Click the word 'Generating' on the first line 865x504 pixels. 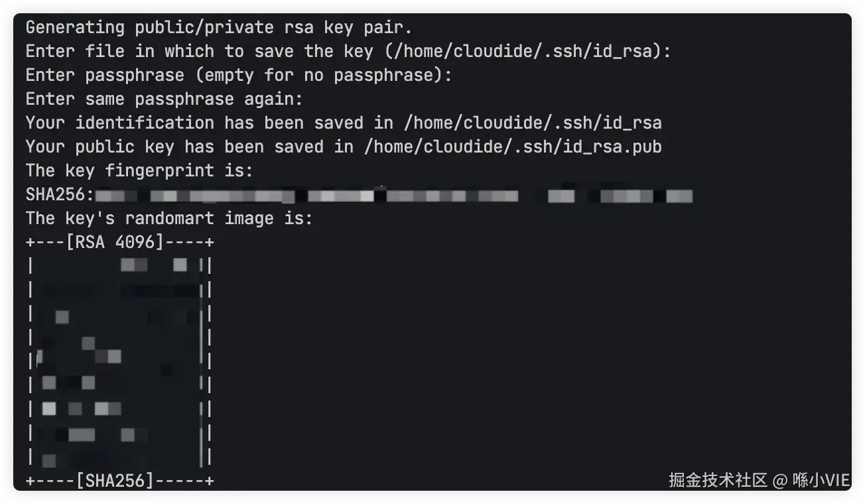coord(75,28)
